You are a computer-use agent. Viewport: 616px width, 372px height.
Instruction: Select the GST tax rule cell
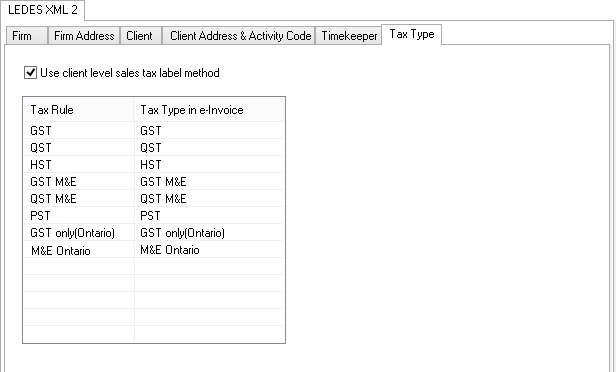[x=79, y=130]
